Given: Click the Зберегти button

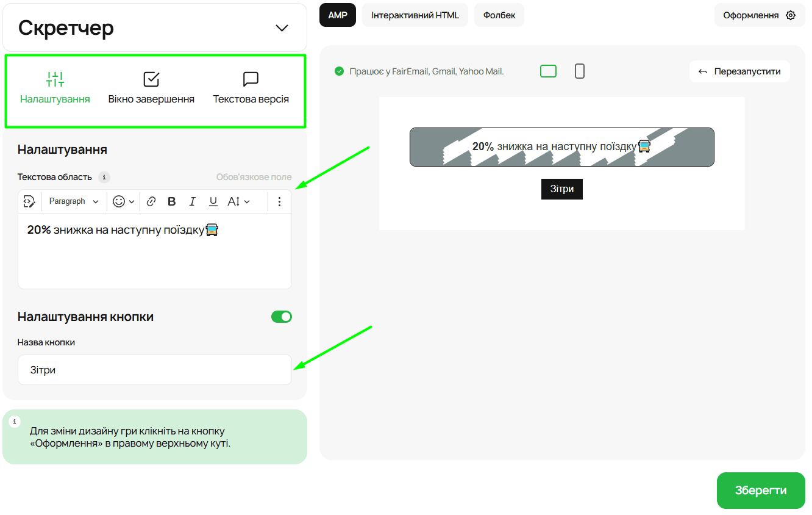Looking at the screenshot, I should [x=760, y=491].
